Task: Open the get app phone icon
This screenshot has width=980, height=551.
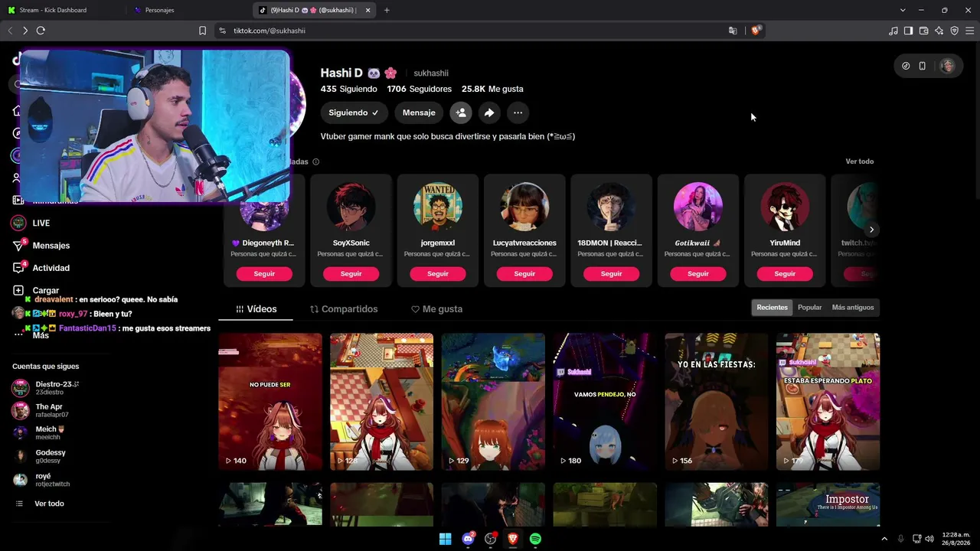Action: coord(922,66)
